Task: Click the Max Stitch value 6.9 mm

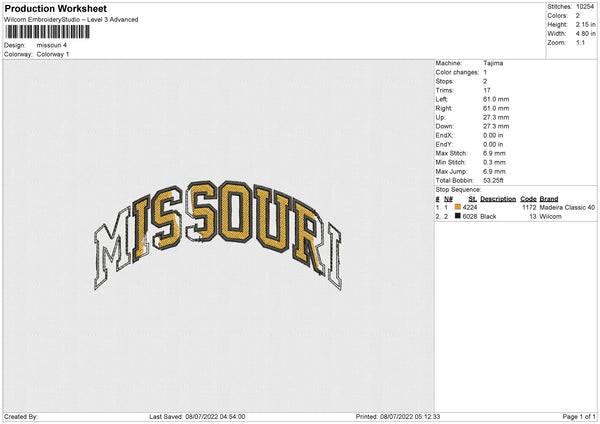Action: [x=494, y=153]
